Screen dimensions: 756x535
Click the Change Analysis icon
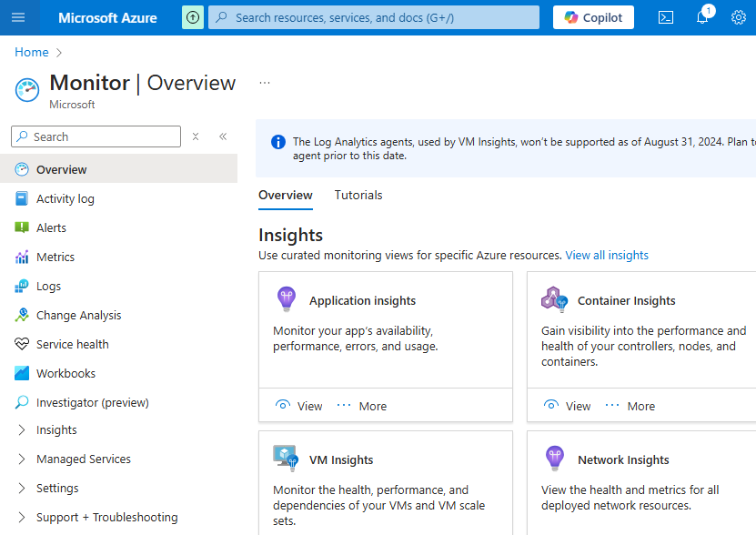tap(22, 315)
